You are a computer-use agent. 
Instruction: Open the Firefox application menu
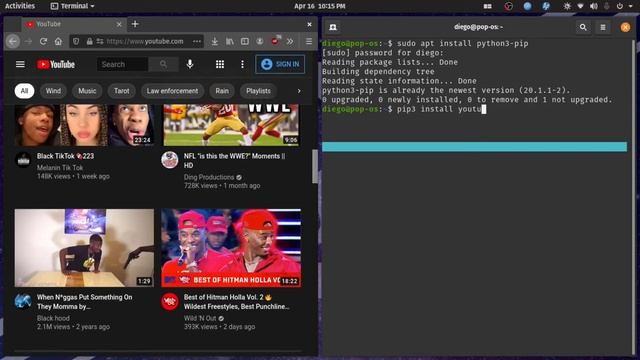click(x=309, y=41)
